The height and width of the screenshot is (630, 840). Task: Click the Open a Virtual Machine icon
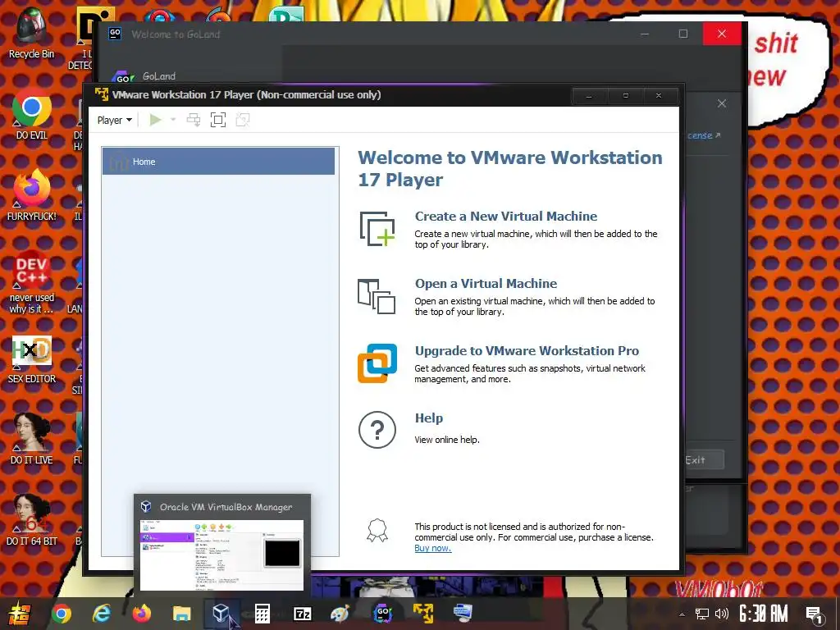pos(377,296)
